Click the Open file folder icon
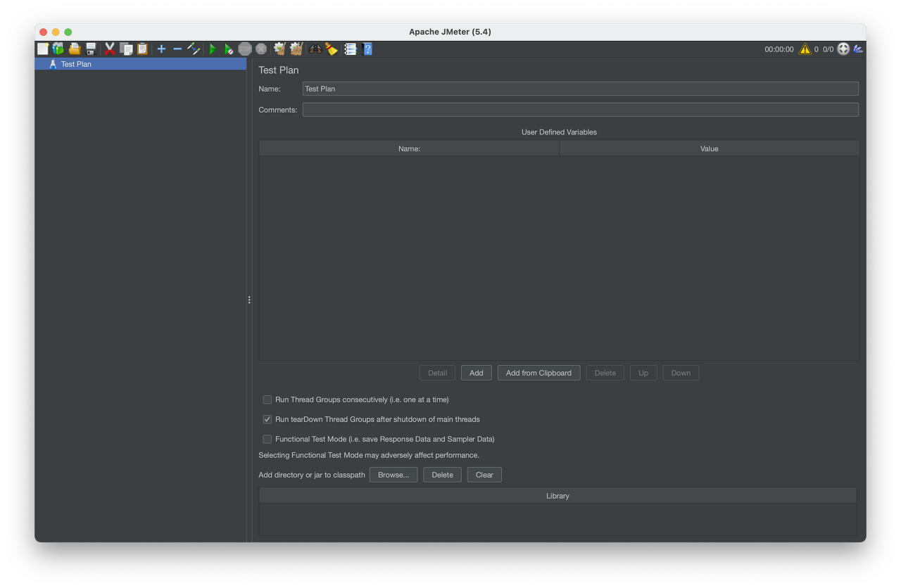The image size is (901, 588). pos(75,49)
